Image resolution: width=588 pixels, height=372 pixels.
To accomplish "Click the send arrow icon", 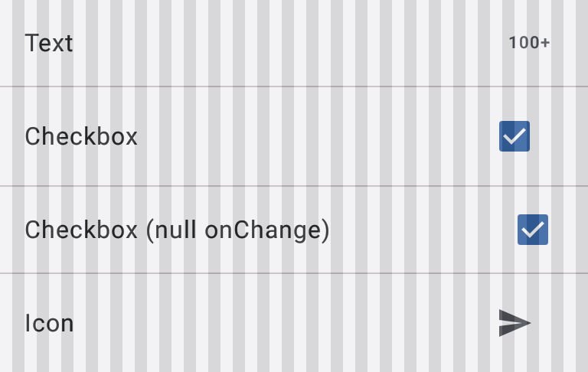I will (x=514, y=323).
